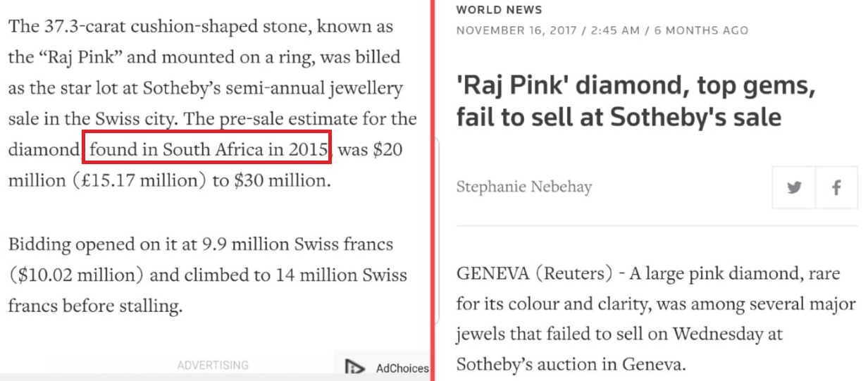Click the ADVERTISING label
Screen dimensions: 868x381
tap(213, 366)
